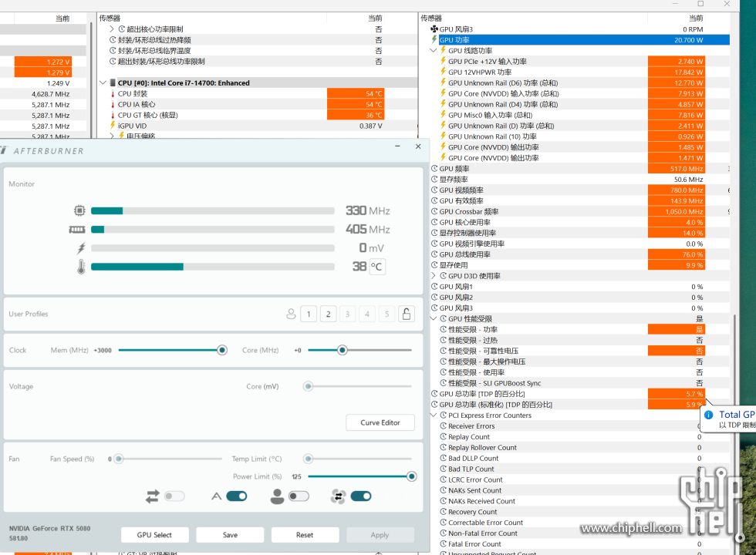Collapse the GPU 线路功率 tree group
The width and height of the screenshot is (756, 555).
coord(434,51)
